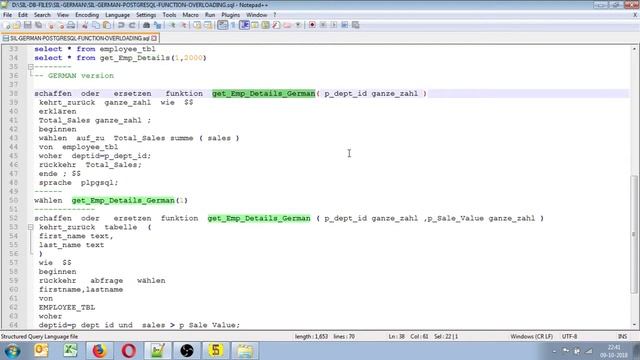Click scrollbar up arrow in editor
This screenshot has height=360, width=640.
(634, 49)
